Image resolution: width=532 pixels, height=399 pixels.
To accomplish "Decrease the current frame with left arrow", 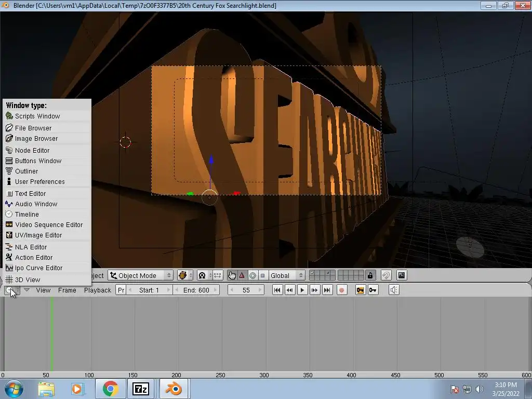I will click(x=232, y=290).
